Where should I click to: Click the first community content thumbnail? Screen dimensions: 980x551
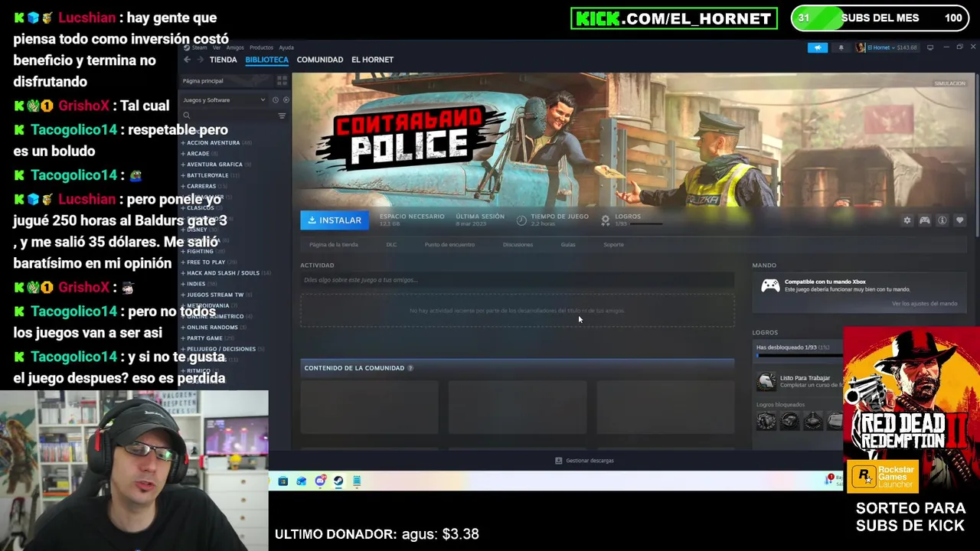pyautogui.click(x=369, y=408)
